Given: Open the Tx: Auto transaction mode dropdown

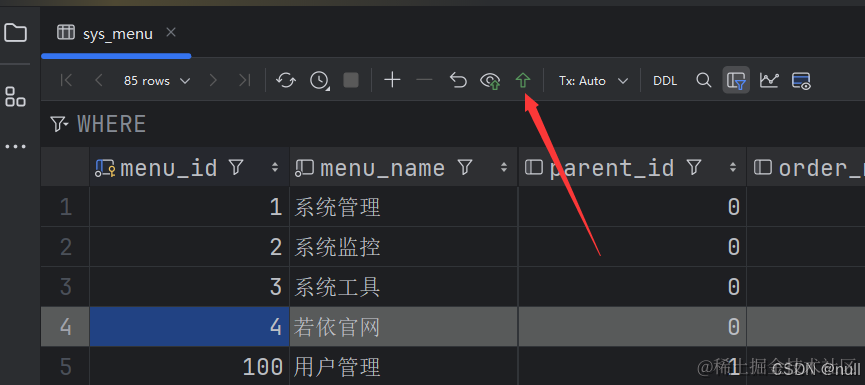Looking at the screenshot, I should (593, 81).
